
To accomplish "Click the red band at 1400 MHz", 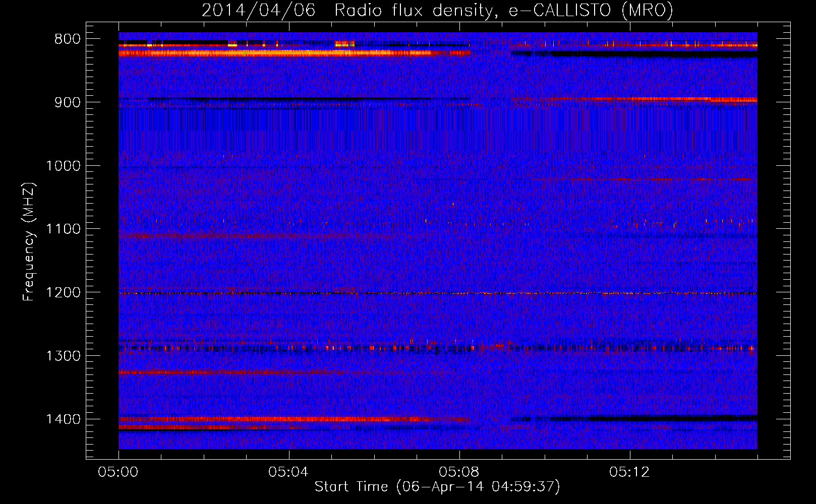I will [295, 419].
